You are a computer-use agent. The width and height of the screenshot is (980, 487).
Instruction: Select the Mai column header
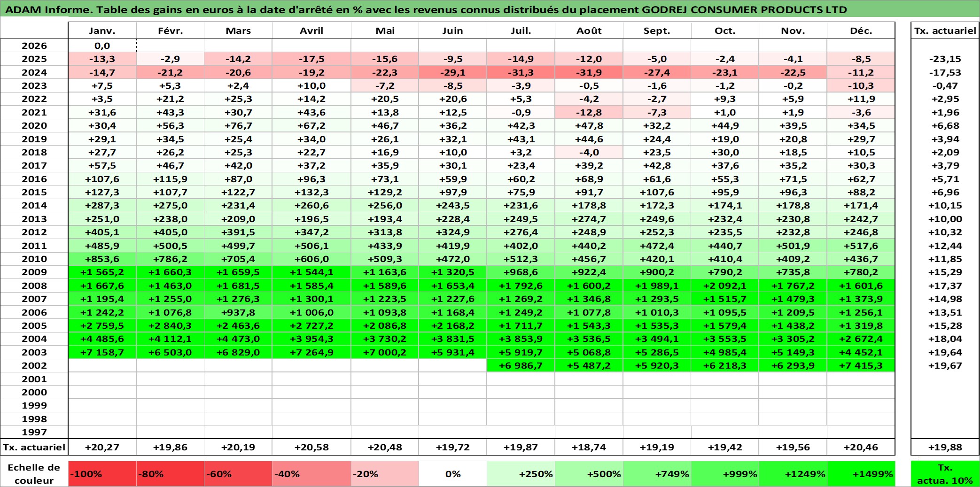[385, 31]
